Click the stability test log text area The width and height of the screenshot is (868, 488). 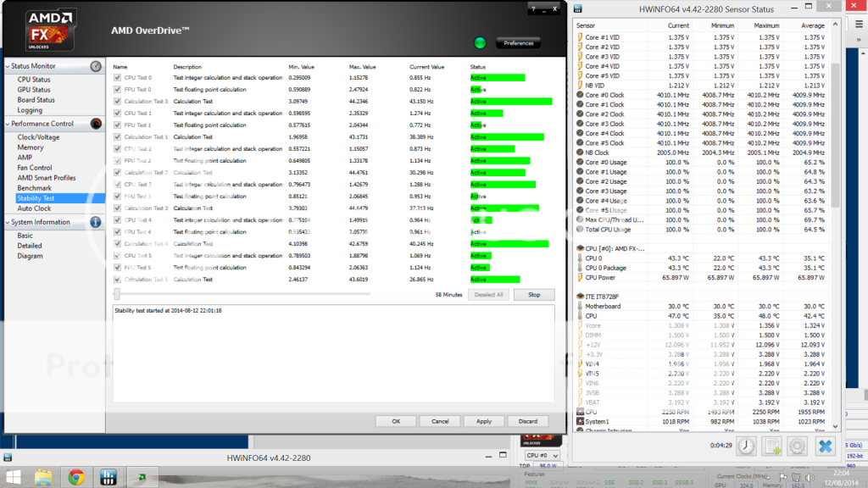(333, 353)
